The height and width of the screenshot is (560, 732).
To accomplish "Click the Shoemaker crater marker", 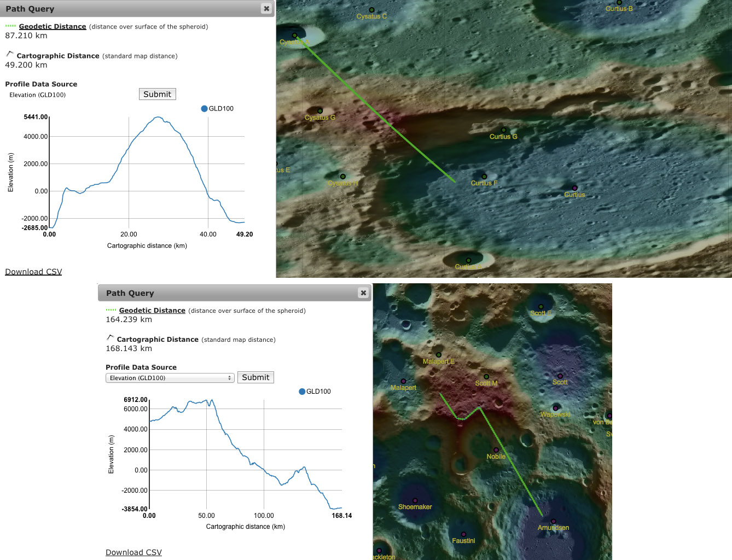I will [415, 500].
